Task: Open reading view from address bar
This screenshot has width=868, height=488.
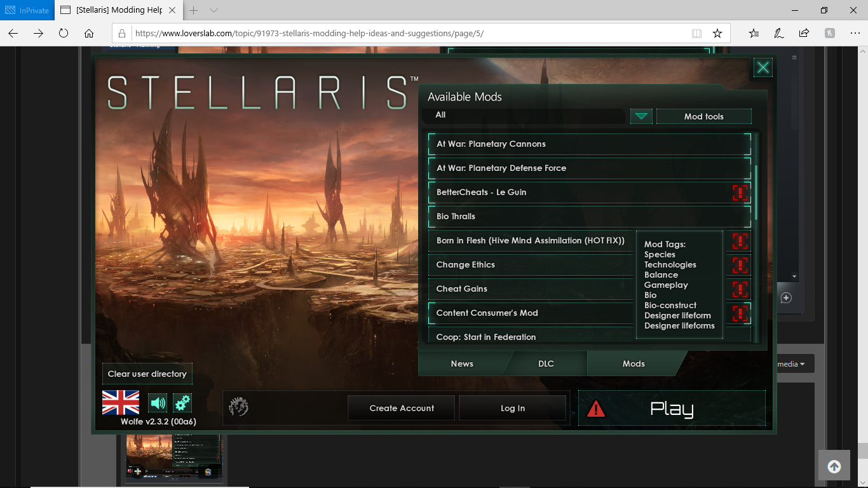Action: click(696, 33)
